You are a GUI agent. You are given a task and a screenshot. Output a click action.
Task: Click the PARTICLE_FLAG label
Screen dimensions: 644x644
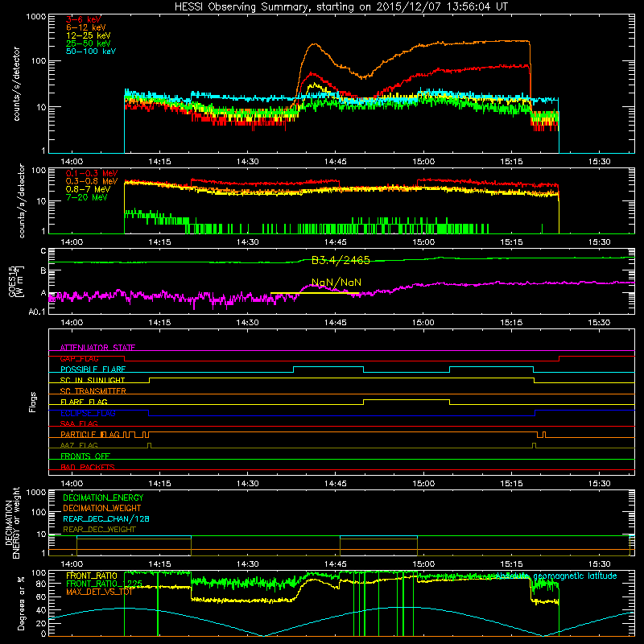point(90,435)
